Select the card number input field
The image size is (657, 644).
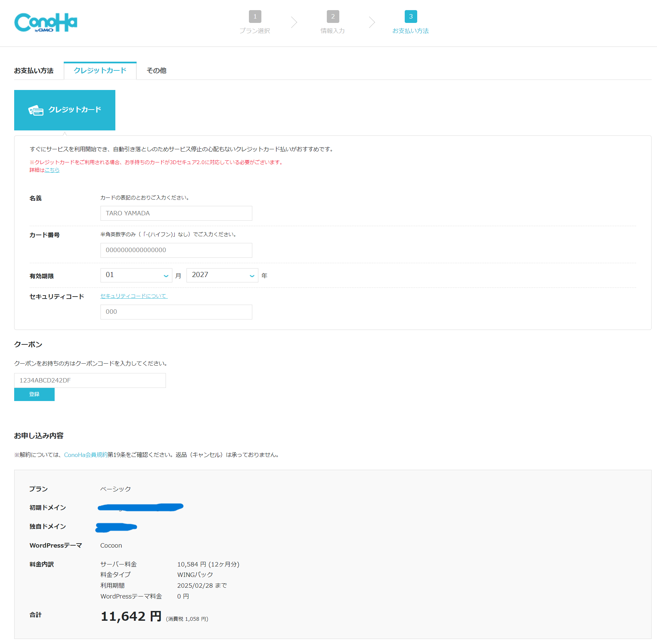(x=175, y=249)
